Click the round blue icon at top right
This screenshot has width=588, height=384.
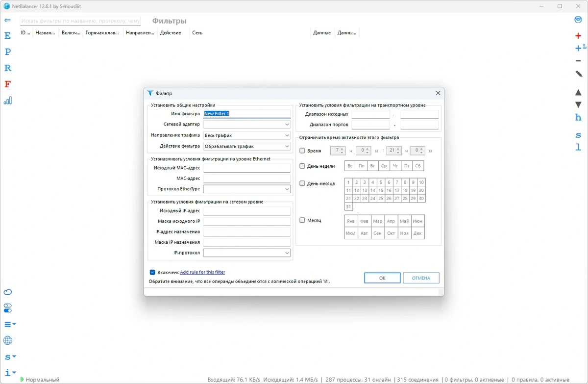tap(578, 20)
